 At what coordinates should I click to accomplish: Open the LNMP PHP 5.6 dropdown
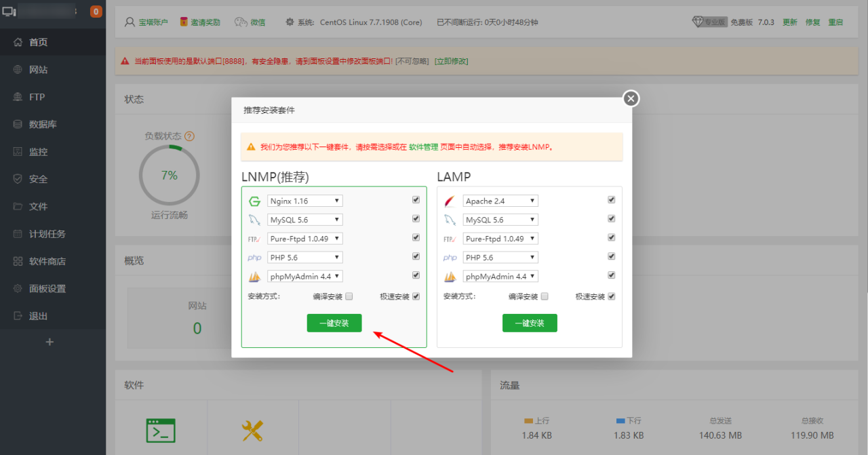(305, 258)
